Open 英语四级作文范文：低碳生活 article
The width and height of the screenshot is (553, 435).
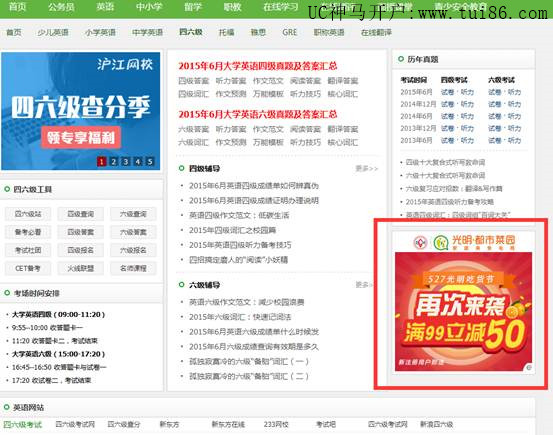239,215
